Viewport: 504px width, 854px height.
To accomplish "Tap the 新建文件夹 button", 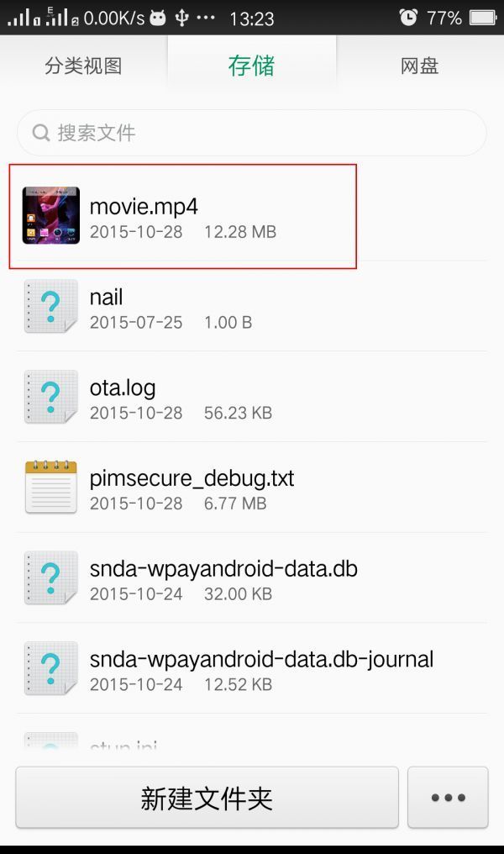I will pyautogui.click(x=207, y=798).
